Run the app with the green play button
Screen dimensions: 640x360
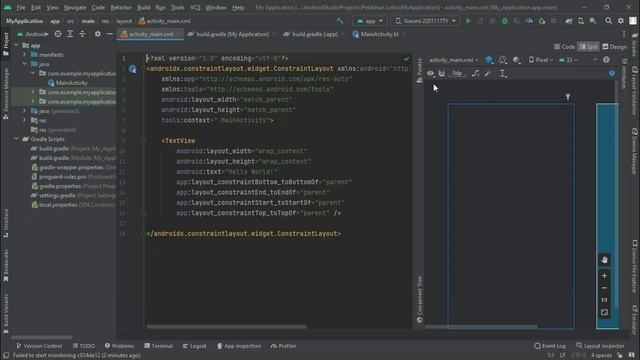pyautogui.click(x=468, y=21)
